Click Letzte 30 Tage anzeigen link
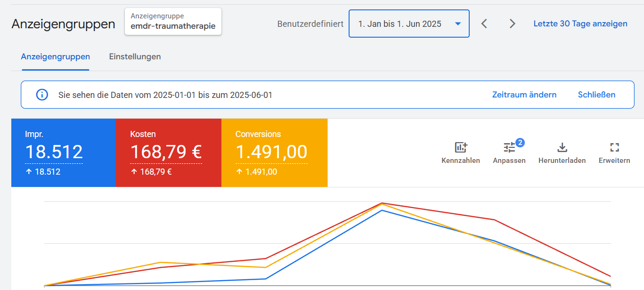This screenshot has height=290, width=644. [580, 24]
